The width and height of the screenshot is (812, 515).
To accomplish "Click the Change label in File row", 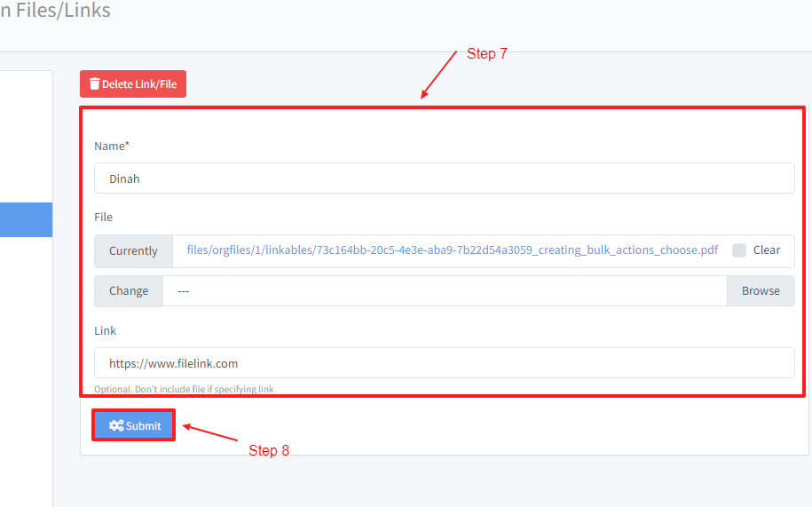I will tap(129, 291).
